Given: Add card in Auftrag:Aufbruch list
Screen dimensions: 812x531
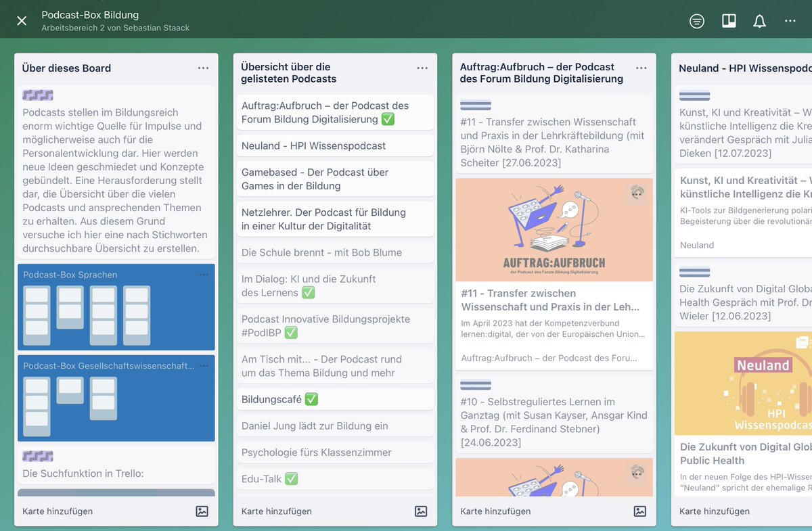Looking at the screenshot, I should [x=496, y=511].
